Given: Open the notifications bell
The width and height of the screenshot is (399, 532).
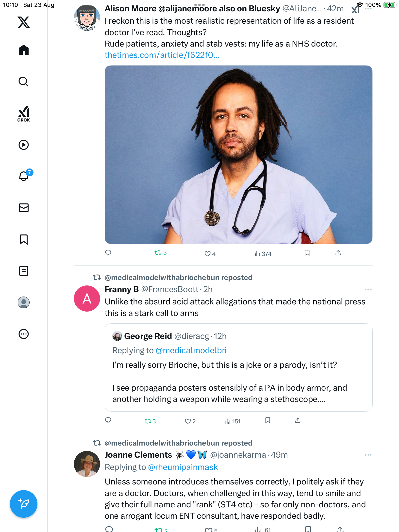Looking at the screenshot, I should [24, 176].
